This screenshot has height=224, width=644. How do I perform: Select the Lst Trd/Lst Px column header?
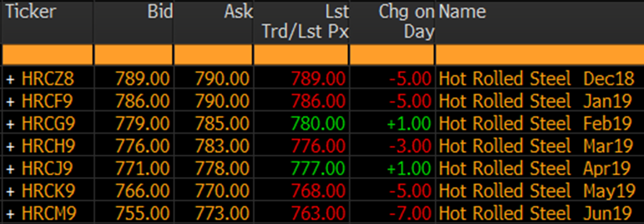305,22
